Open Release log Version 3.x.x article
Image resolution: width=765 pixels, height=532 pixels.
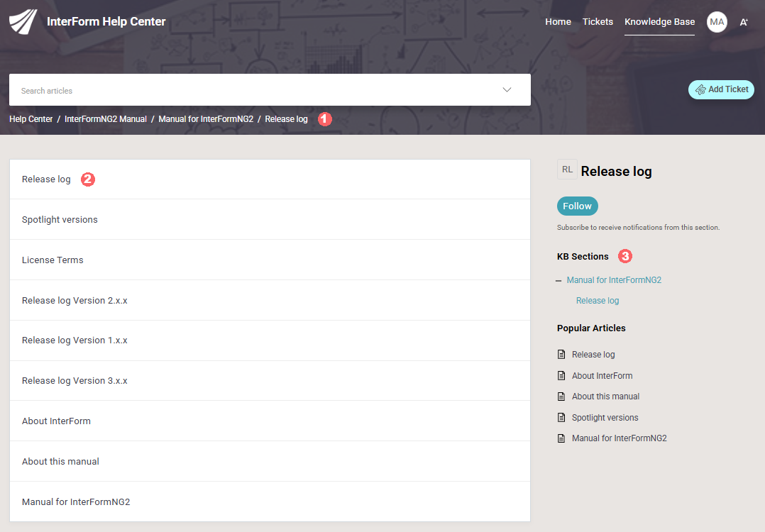270,381
